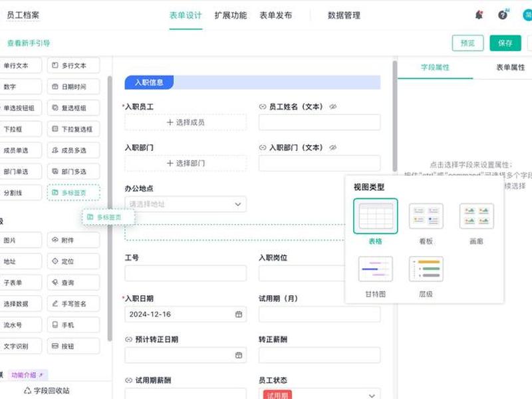Toggle visibility eye for 入职部门（文本）
The height and width of the screenshot is (399, 532).
point(333,148)
